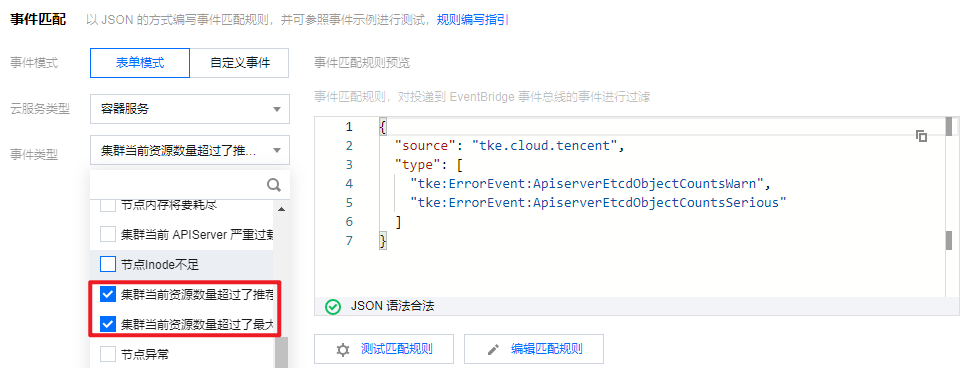Screen dimensions: 976x368
Task: Uncheck 集群当前资源数量超过了最大 checkbox
Action: point(108,324)
